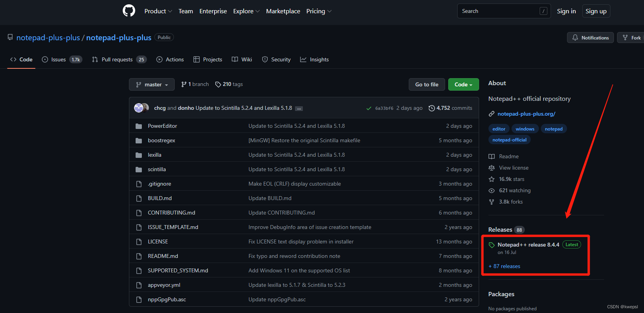Image resolution: width=644 pixels, height=313 pixels.
Task: Click the editor topic tag
Action: [x=499, y=129]
